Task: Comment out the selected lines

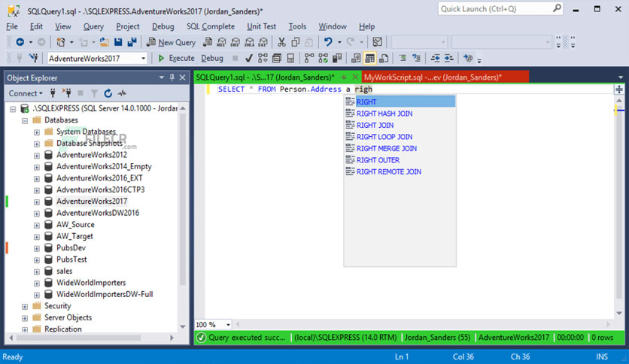Action: coord(403,59)
